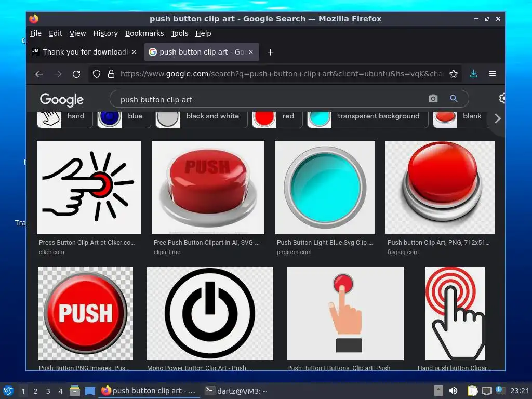Open the Firefox downloads panel

474,74
